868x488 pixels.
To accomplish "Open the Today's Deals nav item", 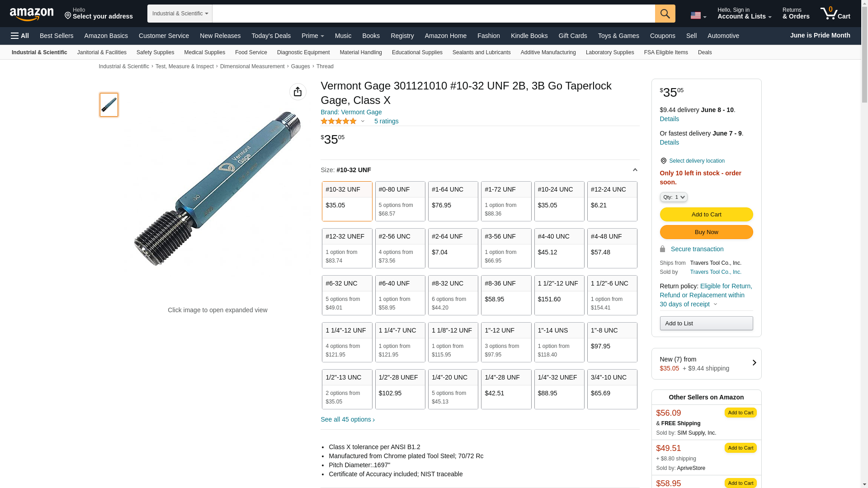I will point(271,36).
